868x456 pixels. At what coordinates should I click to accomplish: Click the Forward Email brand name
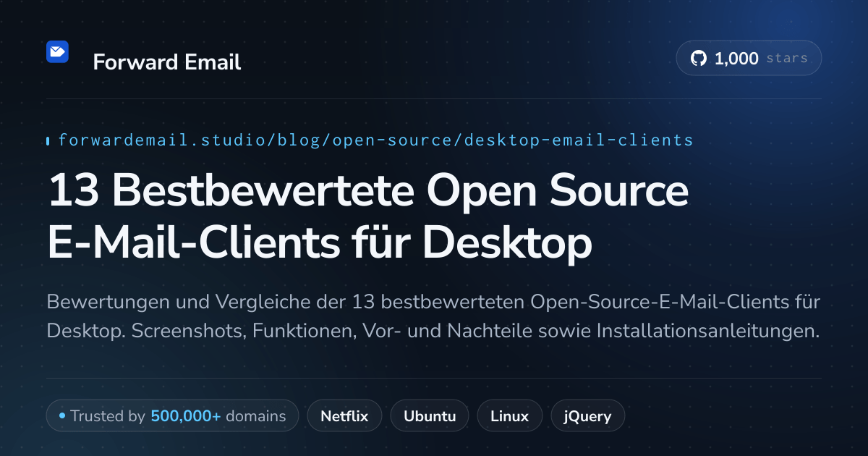(x=167, y=62)
